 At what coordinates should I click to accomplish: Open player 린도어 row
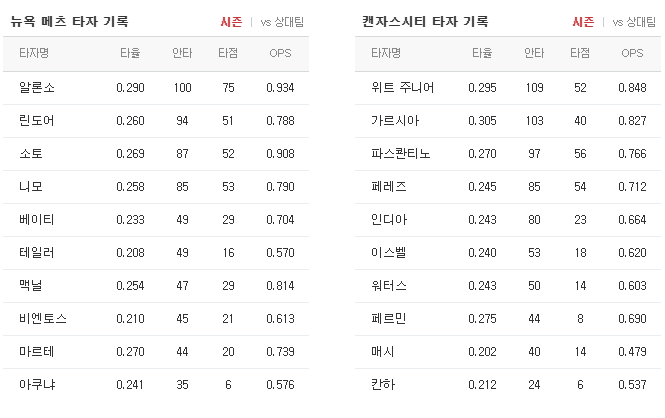pos(156,121)
